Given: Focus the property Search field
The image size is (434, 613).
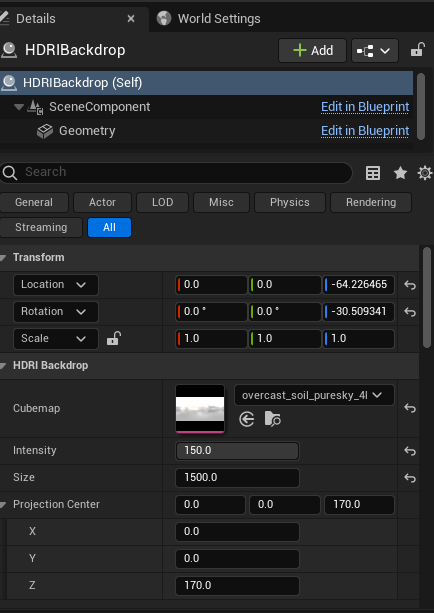Looking at the screenshot, I should (x=176, y=172).
